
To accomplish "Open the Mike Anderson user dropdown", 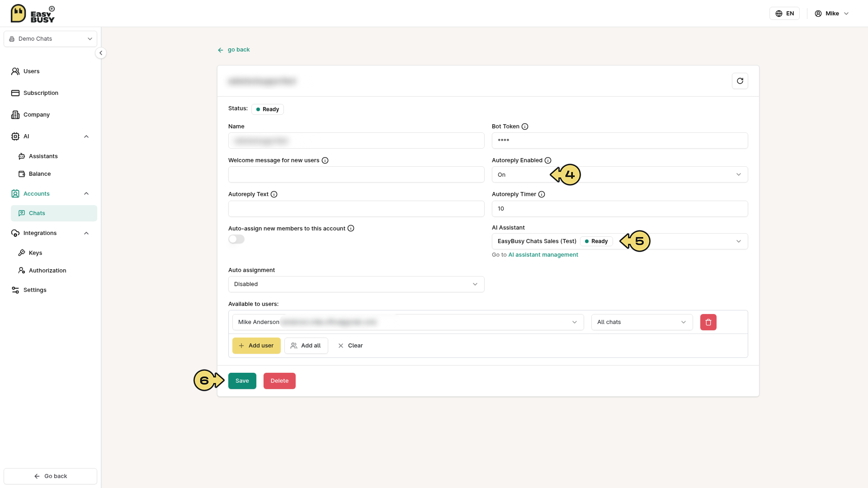I will tap(408, 322).
